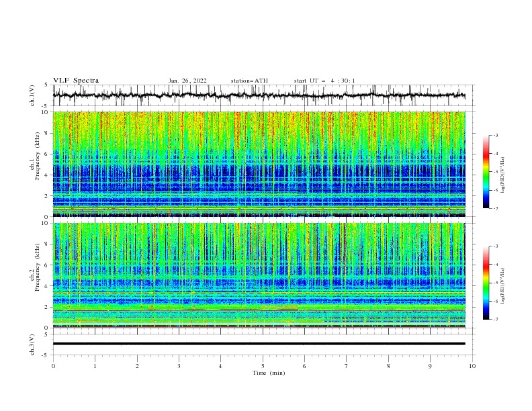Click the "ch.3(V)" axis label
The width and height of the screenshot is (532, 411).
click(x=32, y=345)
